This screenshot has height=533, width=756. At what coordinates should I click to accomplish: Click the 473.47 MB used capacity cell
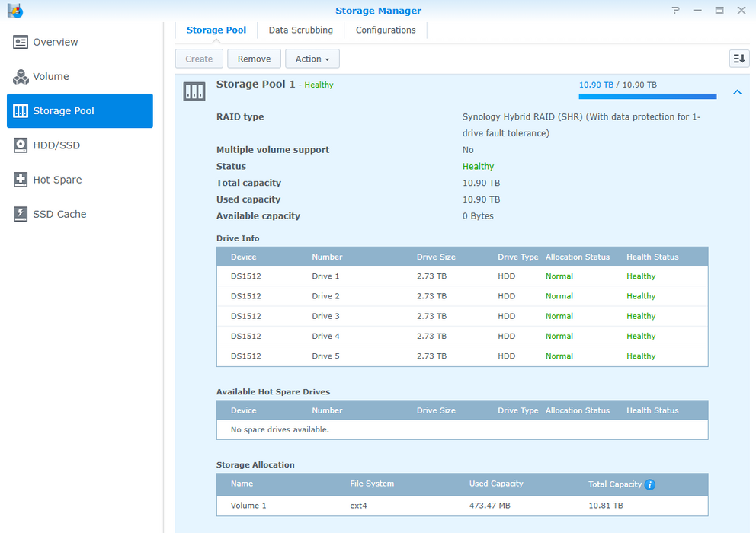coord(490,506)
